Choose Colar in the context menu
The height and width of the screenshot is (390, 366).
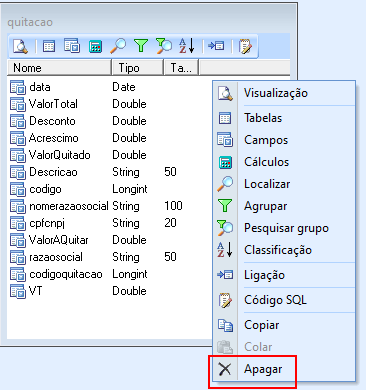(284, 347)
